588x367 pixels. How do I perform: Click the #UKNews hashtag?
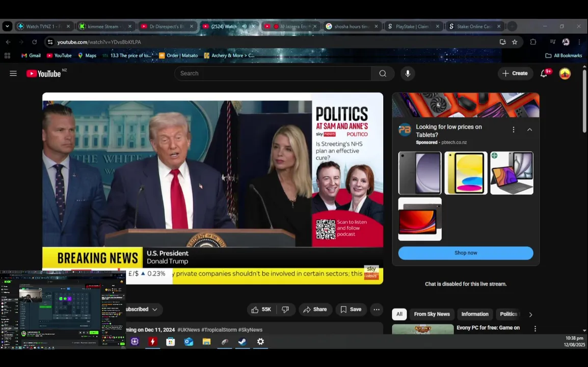point(189,330)
